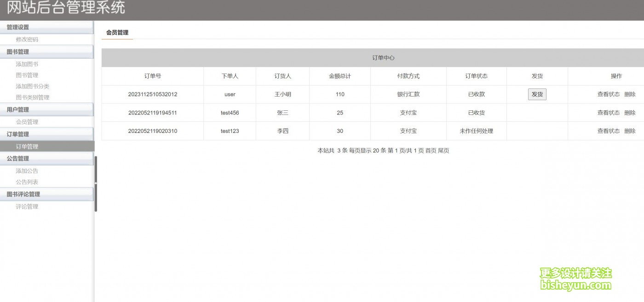Open 评论管理 in the sidebar
Image resolution: width=644 pixels, height=302 pixels.
click(x=27, y=207)
